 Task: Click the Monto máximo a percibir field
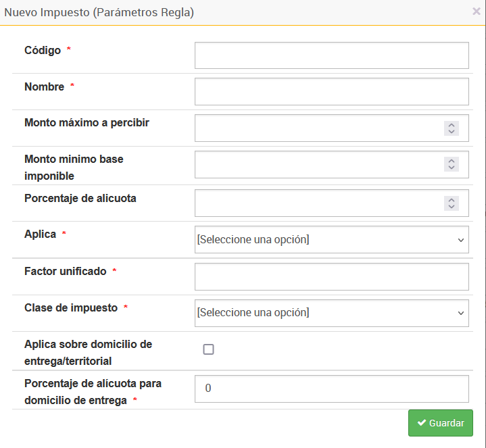click(x=318, y=128)
